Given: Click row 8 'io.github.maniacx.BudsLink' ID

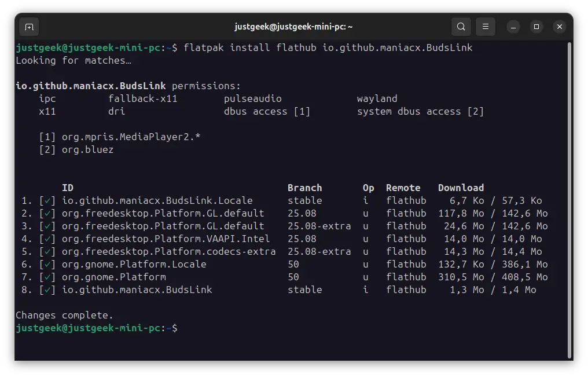Looking at the screenshot, I should tap(137, 290).
